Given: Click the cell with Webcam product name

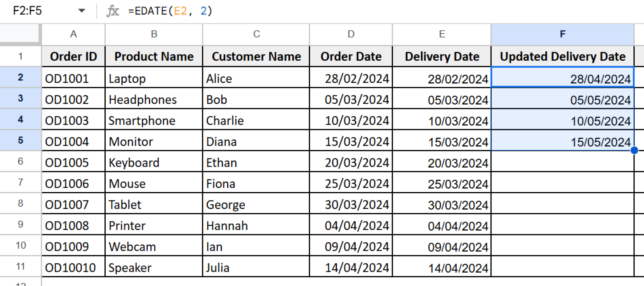Looking at the screenshot, I should (153, 246).
